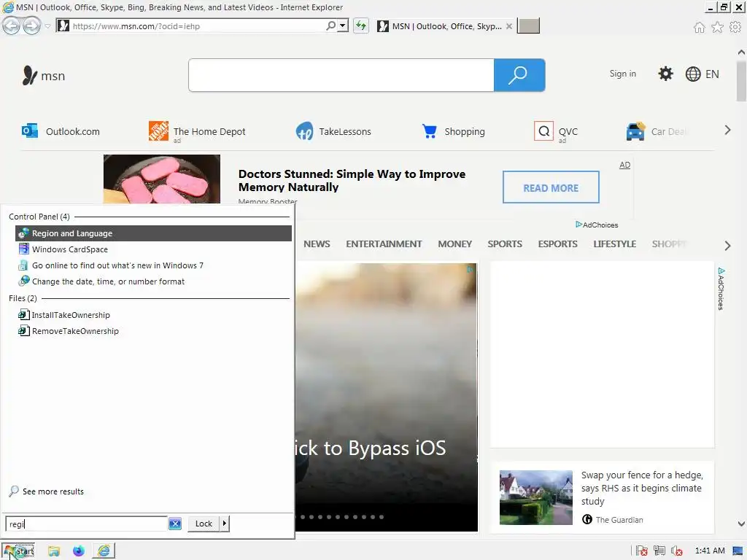Switch to the LIFESTYLE category tab
The height and width of the screenshot is (560, 747).
614,244
